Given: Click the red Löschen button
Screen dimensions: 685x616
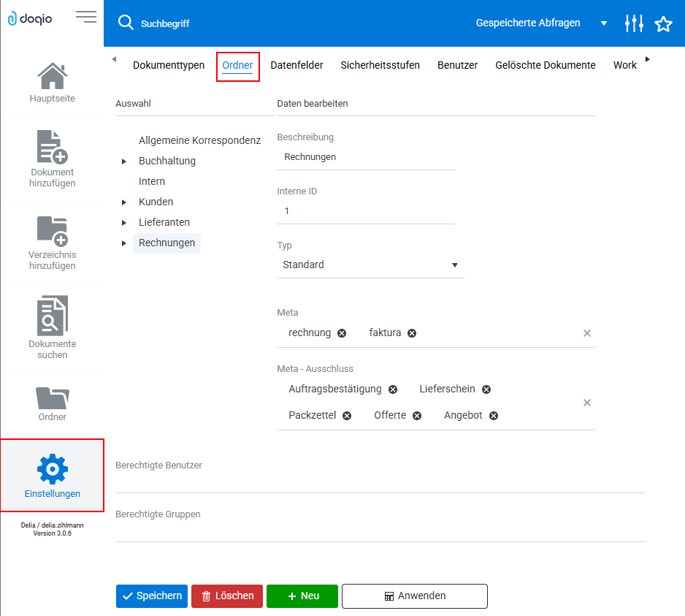Looking at the screenshot, I should pos(227,596).
